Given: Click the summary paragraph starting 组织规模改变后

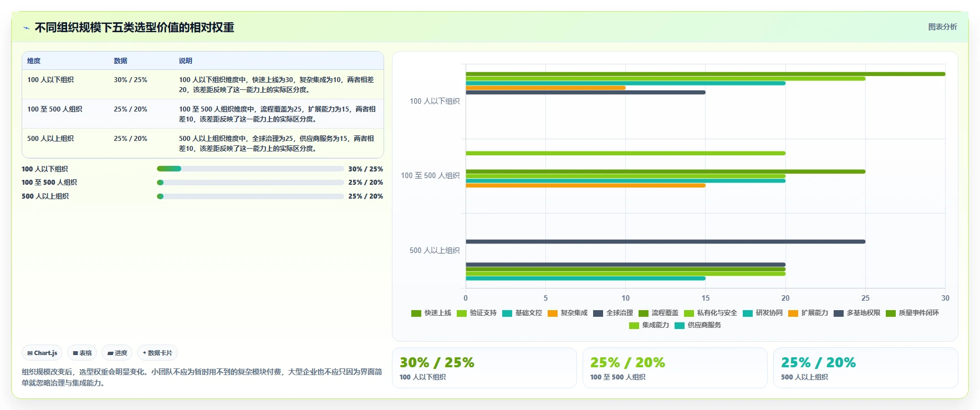Looking at the screenshot, I should [202, 377].
